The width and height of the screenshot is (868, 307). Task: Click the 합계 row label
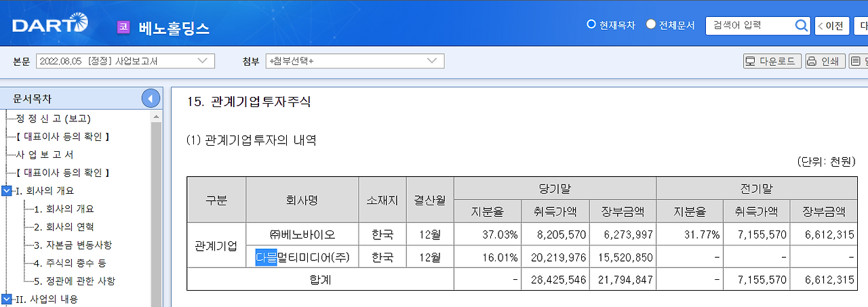click(x=320, y=279)
